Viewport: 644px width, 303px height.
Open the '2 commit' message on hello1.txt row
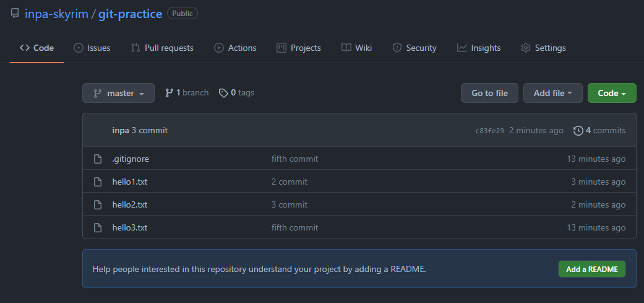pyautogui.click(x=289, y=182)
